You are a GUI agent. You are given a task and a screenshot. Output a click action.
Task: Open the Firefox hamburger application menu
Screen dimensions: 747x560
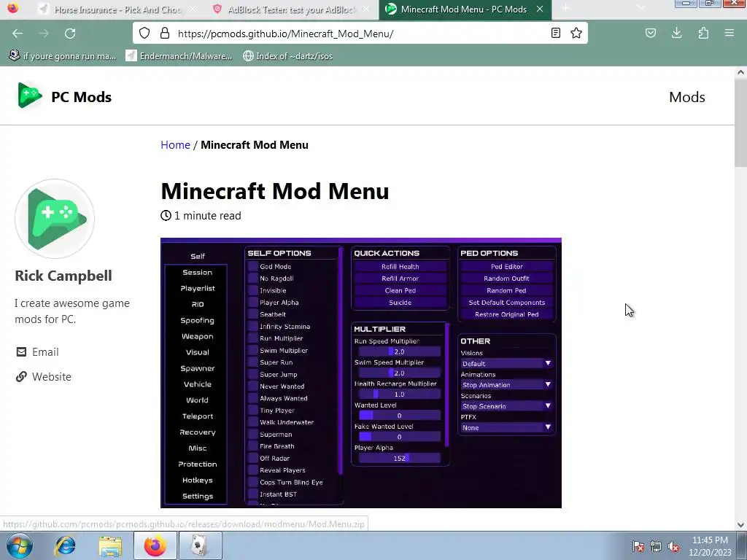[729, 33]
